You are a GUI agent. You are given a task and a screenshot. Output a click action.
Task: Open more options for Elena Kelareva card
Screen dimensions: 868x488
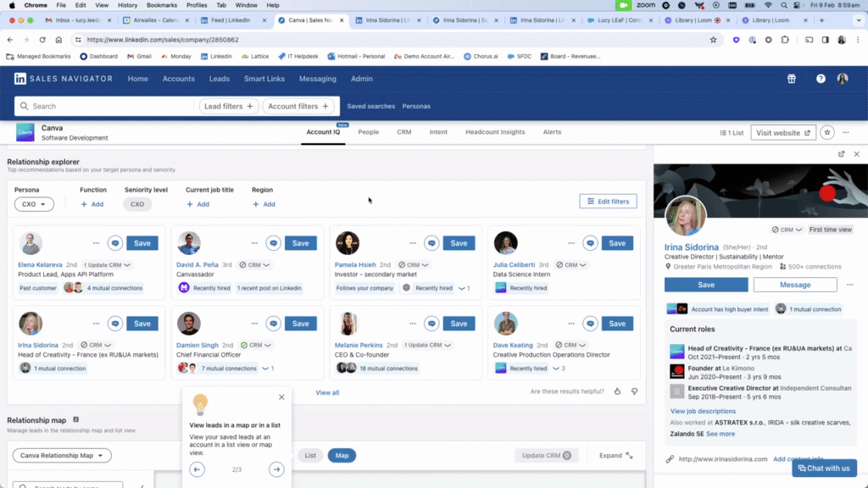pyautogui.click(x=97, y=243)
